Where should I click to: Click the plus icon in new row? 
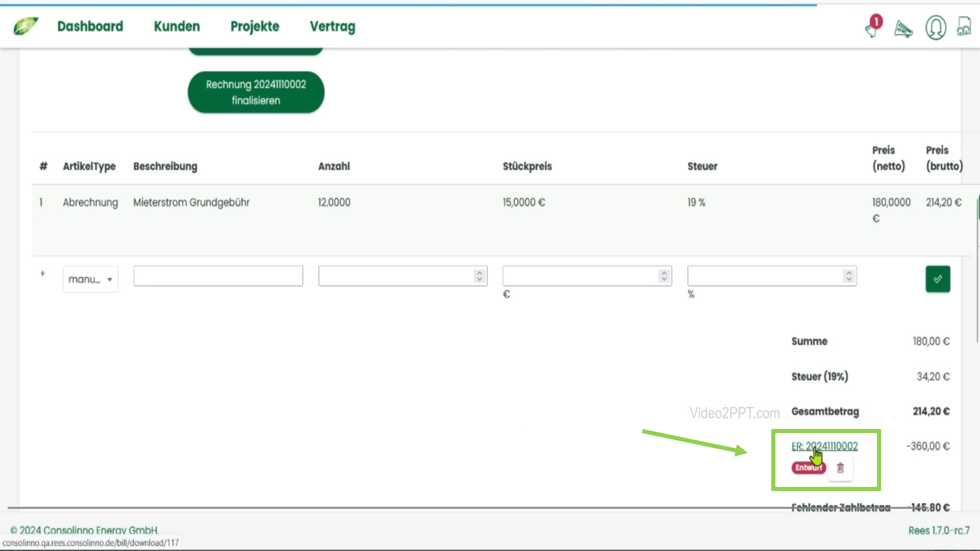(x=42, y=273)
